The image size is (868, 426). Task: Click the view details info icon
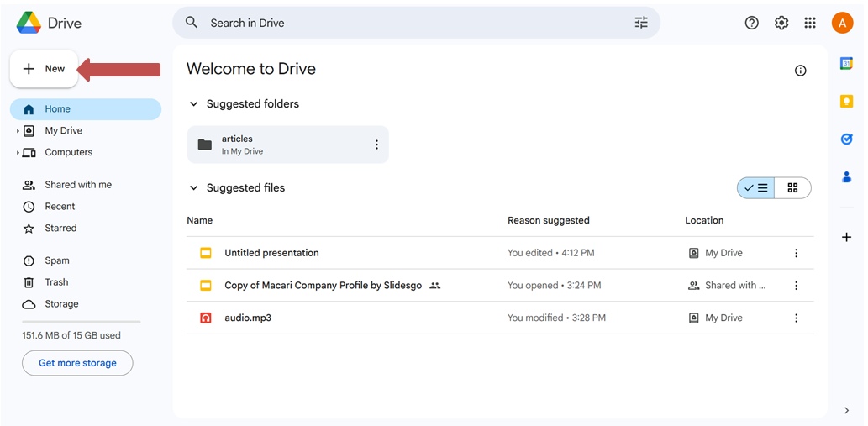tap(801, 71)
